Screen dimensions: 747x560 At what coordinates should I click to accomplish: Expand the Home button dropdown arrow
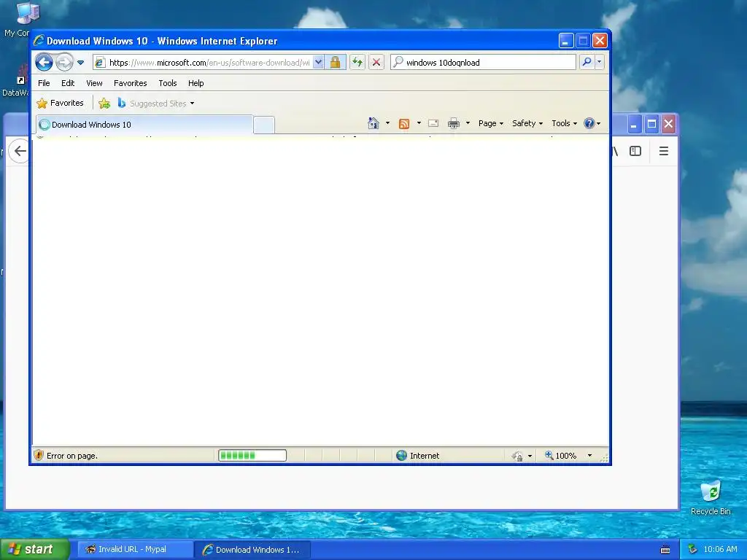388,123
